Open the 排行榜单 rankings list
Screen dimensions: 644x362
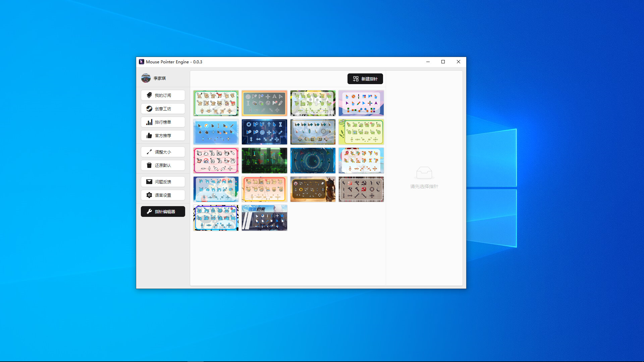163,122
